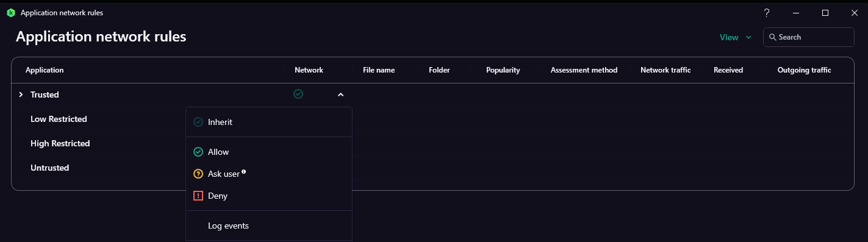Image resolution: width=868 pixels, height=242 pixels.
Task: Close the Application network rules window
Action: [854, 13]
